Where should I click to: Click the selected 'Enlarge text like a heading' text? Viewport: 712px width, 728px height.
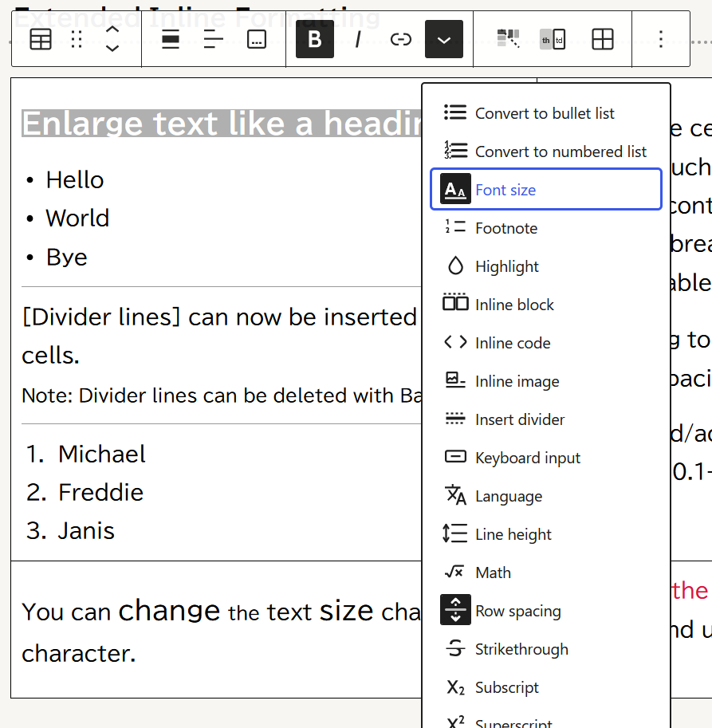[222, 124]
